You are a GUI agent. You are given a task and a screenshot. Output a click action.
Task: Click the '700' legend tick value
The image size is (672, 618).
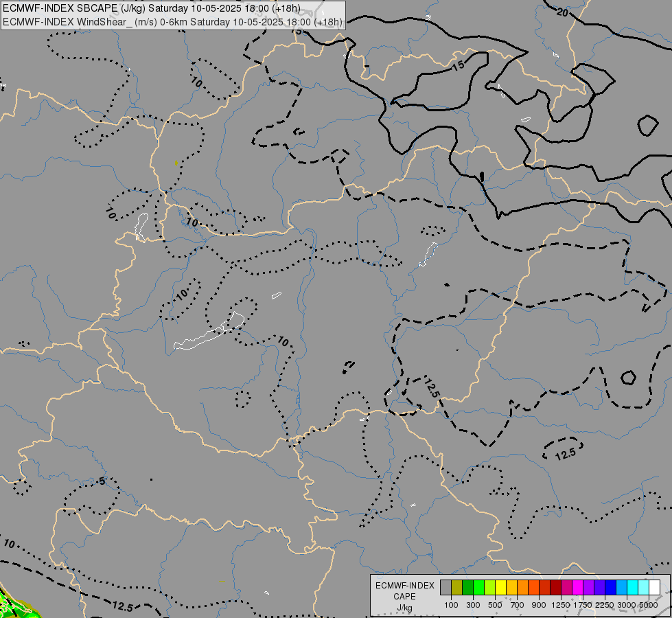(x=518, y=605)
